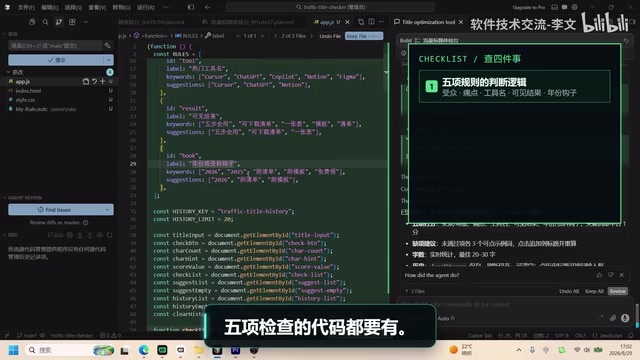Click label in the breadcrumb

coord(215,36)
